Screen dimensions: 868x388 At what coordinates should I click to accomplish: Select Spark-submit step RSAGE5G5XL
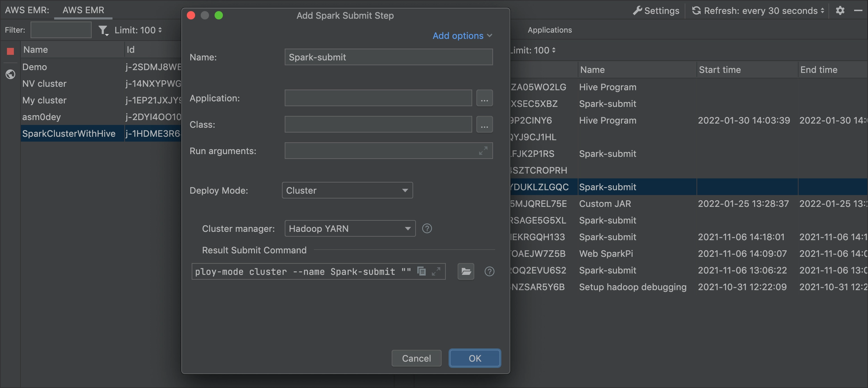(689, 220)
